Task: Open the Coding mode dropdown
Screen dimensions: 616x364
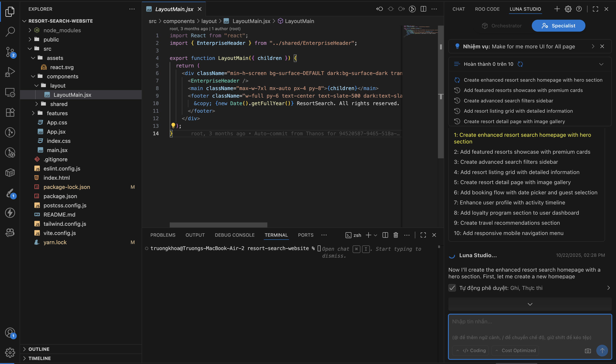Action: tap(471, 351)
